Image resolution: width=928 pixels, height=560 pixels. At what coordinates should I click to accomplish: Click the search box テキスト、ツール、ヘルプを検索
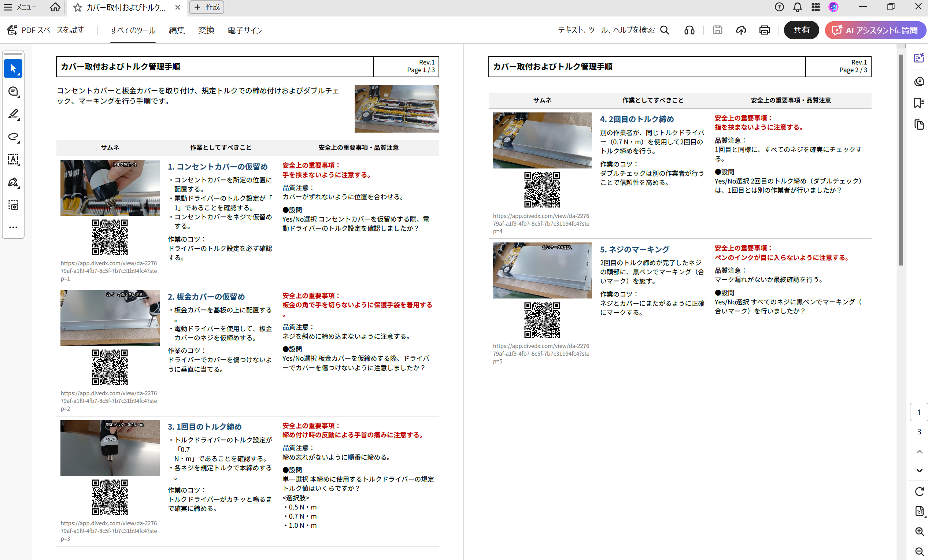(613, 30)
